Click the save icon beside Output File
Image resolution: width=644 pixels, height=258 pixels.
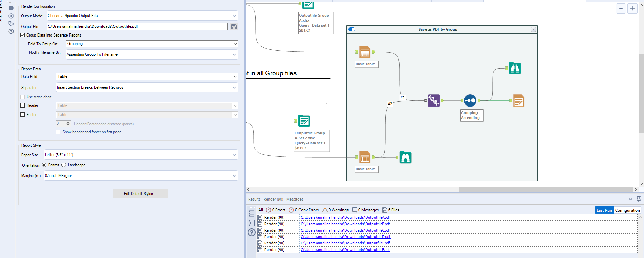(234, 26)
